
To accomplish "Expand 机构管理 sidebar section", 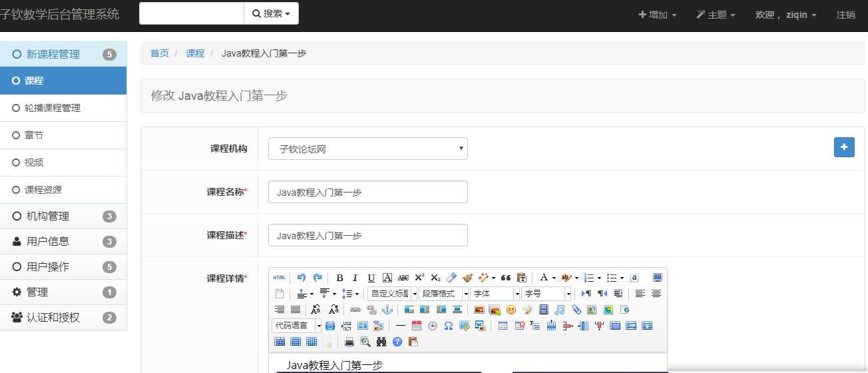I will (63, 216).
